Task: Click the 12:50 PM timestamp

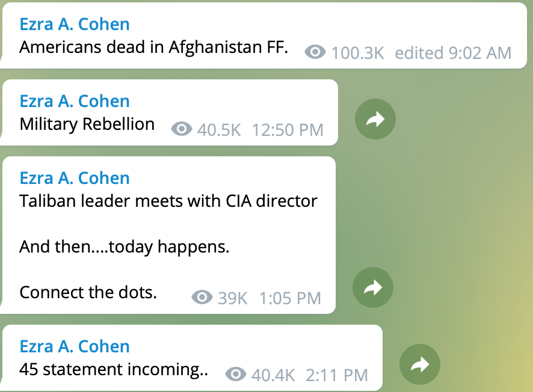Action: [x=288, y=129]
